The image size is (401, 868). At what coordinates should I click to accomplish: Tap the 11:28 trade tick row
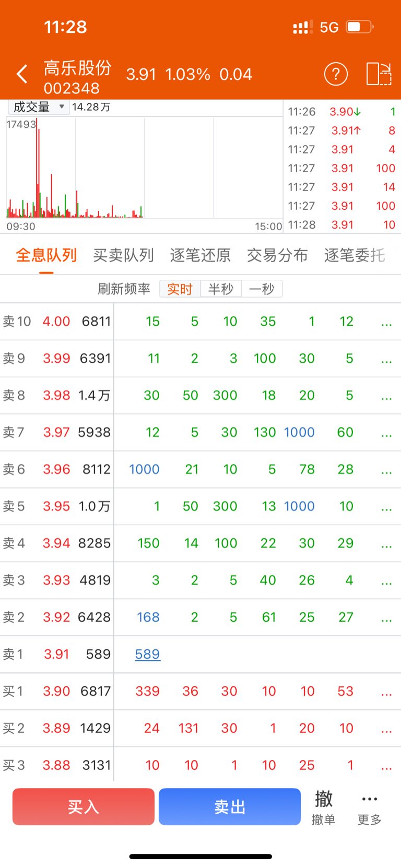(341, 225)
